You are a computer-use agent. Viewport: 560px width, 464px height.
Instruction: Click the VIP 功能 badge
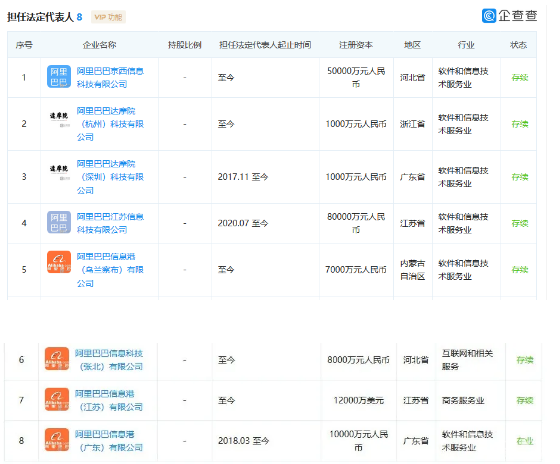pos(108,17)
